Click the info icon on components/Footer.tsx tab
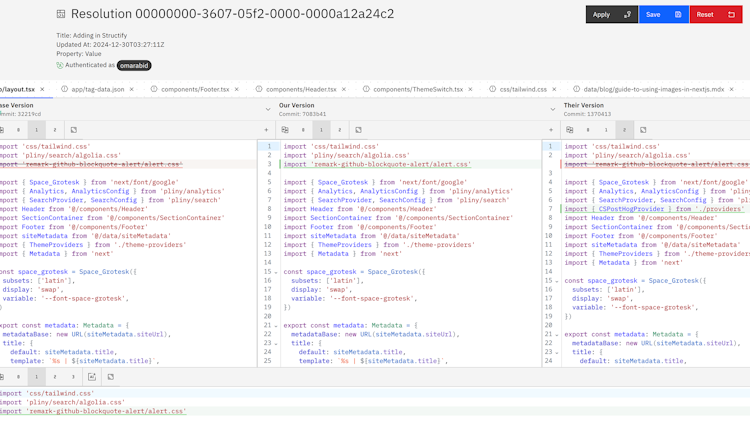Image resolution: width=750 pixels, height=422 pixels. [154, 89]
